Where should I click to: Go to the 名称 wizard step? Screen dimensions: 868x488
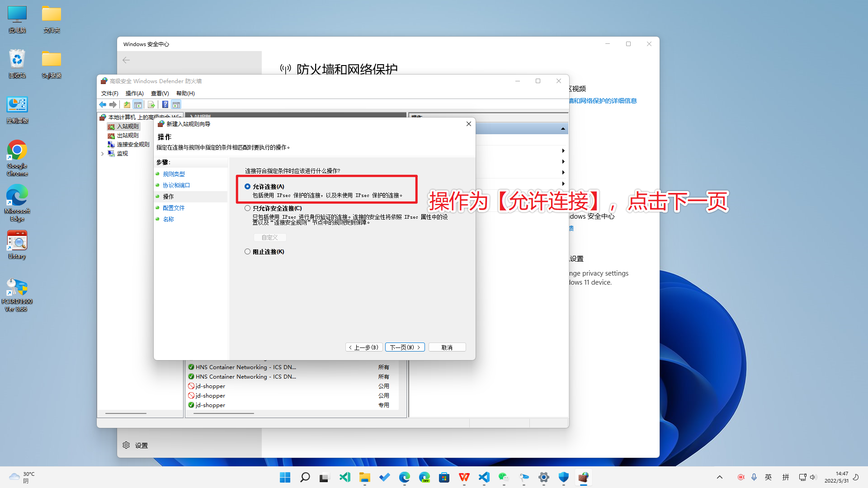168,219
